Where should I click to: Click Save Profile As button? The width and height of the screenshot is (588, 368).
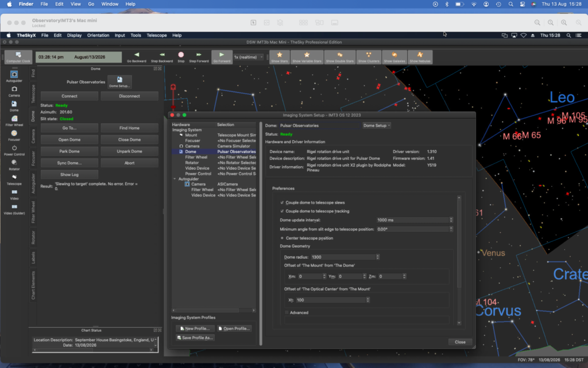pos(195,338)
